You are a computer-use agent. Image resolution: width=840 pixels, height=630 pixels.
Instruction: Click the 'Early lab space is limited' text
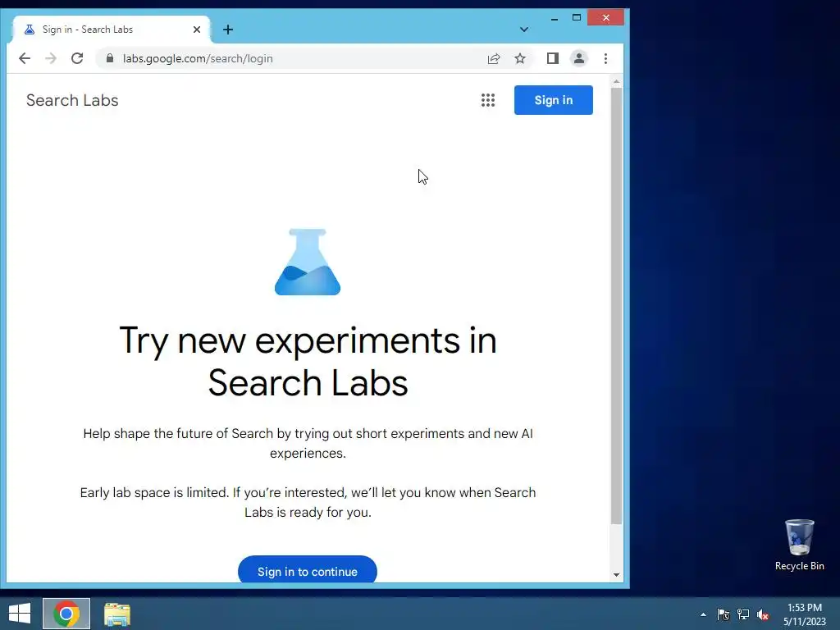308,502
